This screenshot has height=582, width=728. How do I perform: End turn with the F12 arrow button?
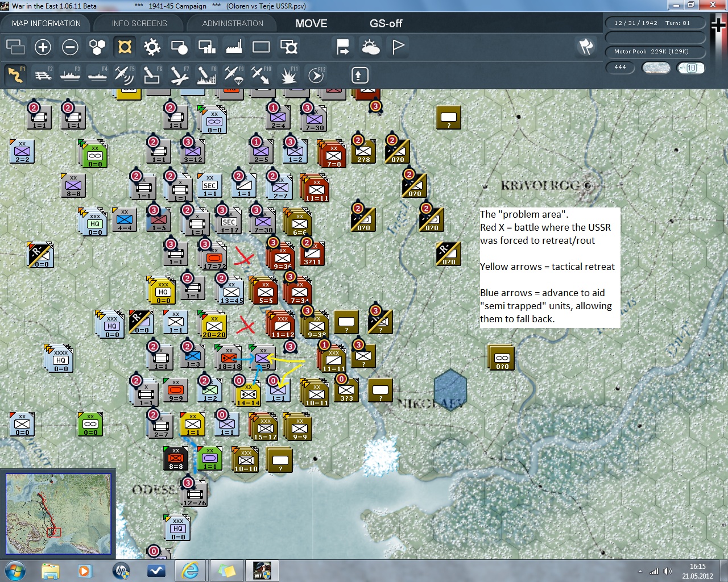pyautogui.click(x=316, y=75)
